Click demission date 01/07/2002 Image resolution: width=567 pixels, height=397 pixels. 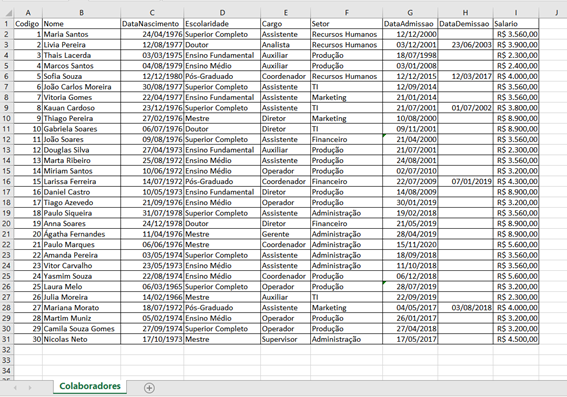pyautogui.click(x=465, y=108)
